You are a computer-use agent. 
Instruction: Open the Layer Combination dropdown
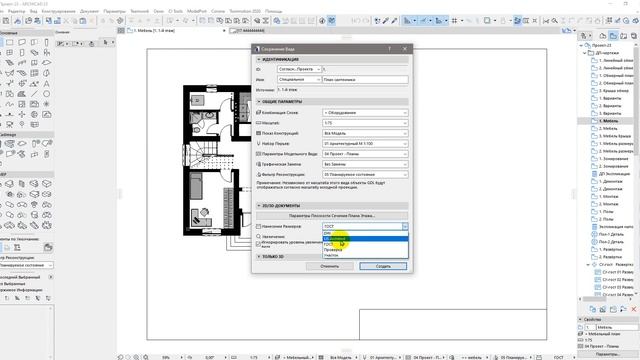tap(365, 113)
